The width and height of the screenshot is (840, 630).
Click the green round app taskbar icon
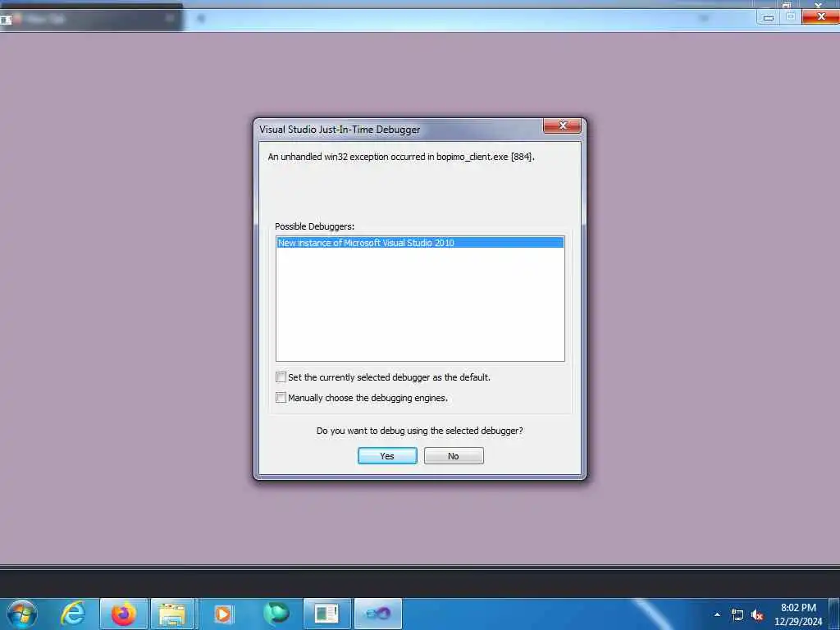tap(276, 614)
